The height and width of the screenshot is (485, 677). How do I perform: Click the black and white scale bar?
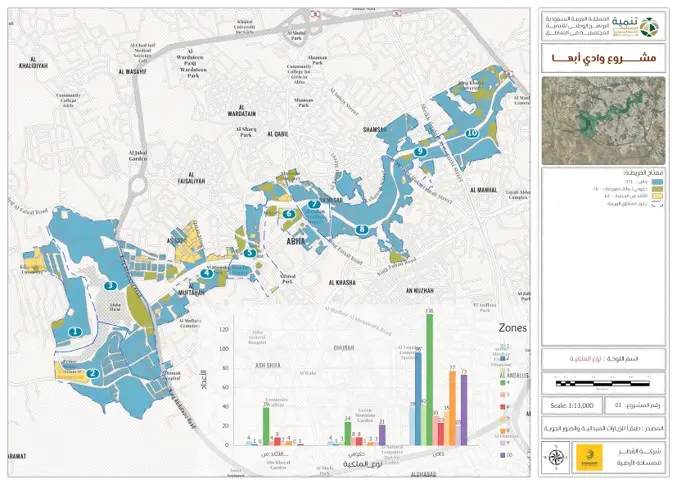click(x=605, y=382)
